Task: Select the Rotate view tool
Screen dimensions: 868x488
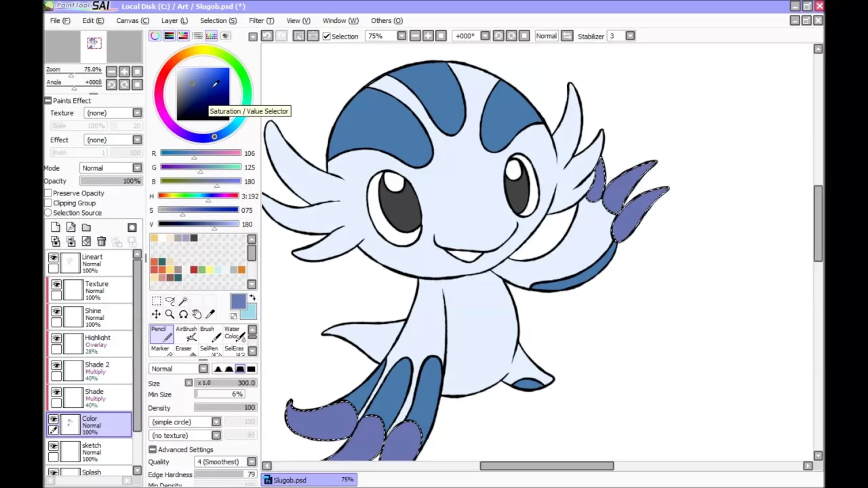Action: click(x=183, y=314)
